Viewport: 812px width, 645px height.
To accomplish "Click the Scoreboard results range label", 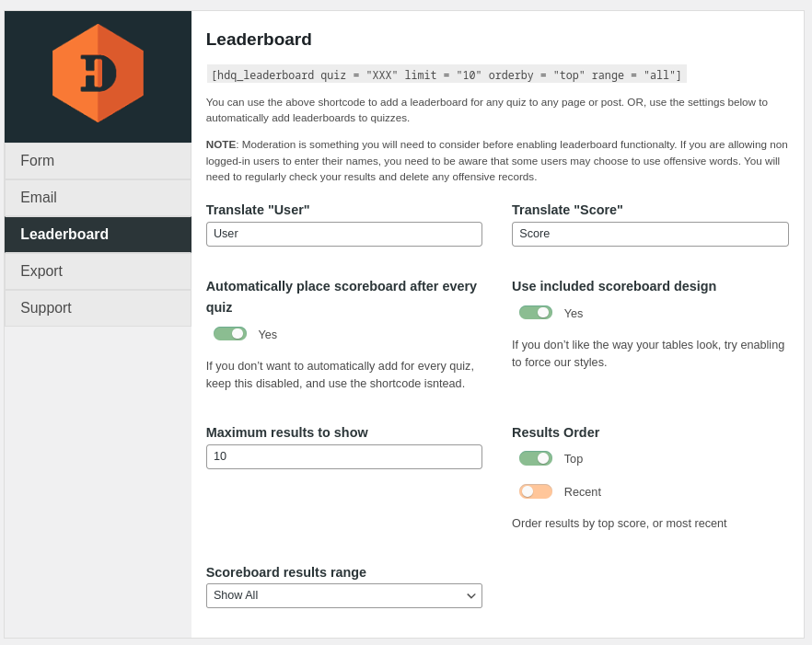I will [285, 572].
